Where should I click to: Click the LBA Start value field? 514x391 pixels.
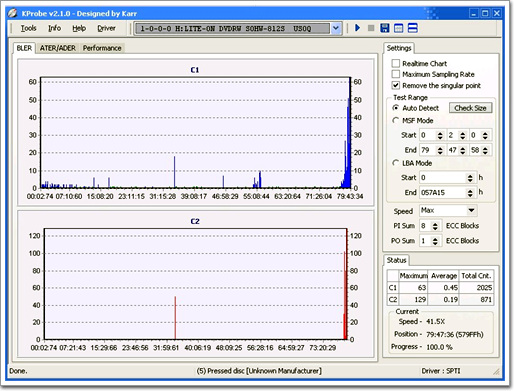pos(443,178)
